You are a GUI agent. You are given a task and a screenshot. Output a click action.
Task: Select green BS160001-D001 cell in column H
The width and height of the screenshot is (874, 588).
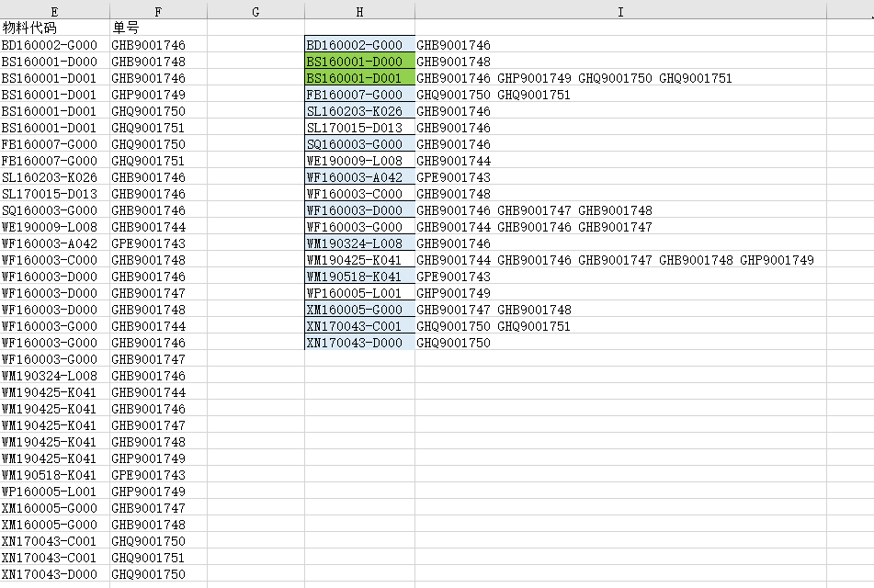(359, 78)
